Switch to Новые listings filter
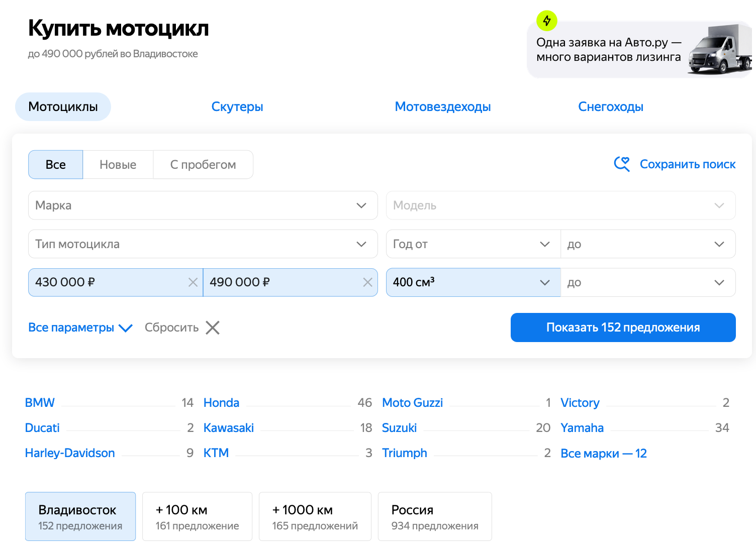Viewport: 756px width, 547px height. point(118,165)
